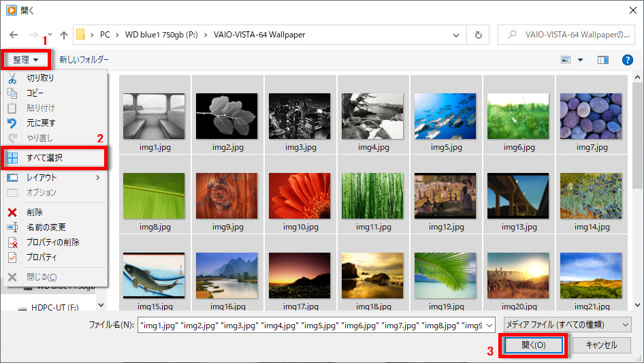Toggle the preview pane icon
Viewport: 644px width, 363px height.
pyautogui.click(x=602, y=60)
